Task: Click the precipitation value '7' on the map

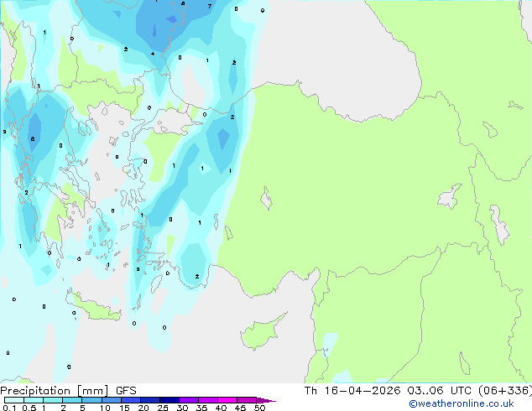Action: click(x=210, y=6)
